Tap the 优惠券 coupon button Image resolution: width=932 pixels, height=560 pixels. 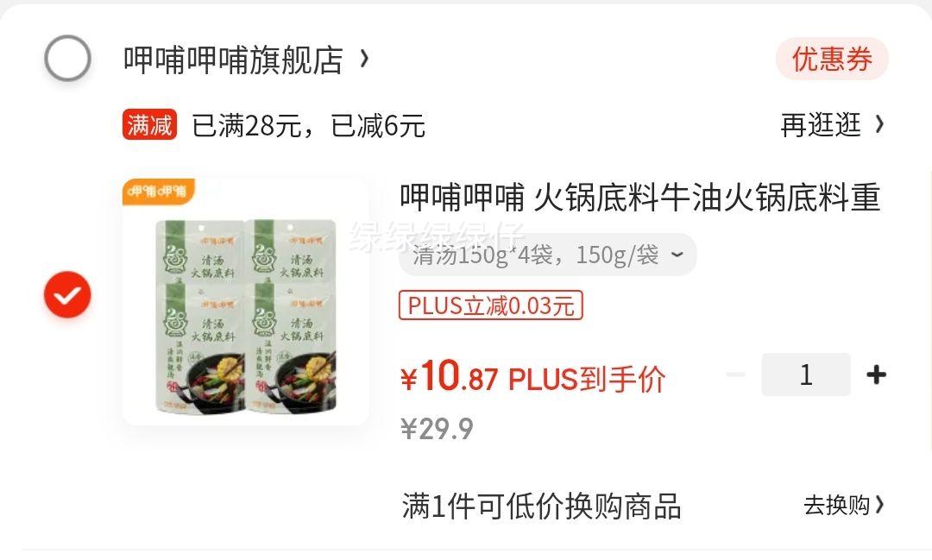(832, 59)
